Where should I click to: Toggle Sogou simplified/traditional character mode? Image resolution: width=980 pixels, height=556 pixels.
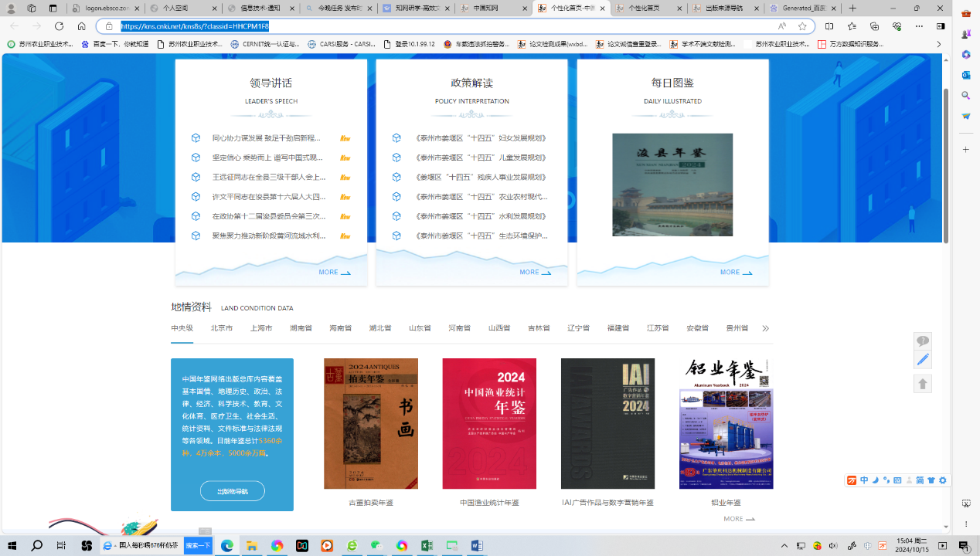[920, 480]
